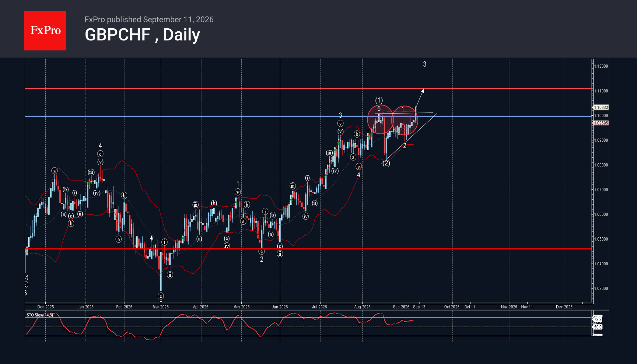Click the circled c label at Mar-2026 low
This screenshot has height=364, width=637.
point(161,296)
